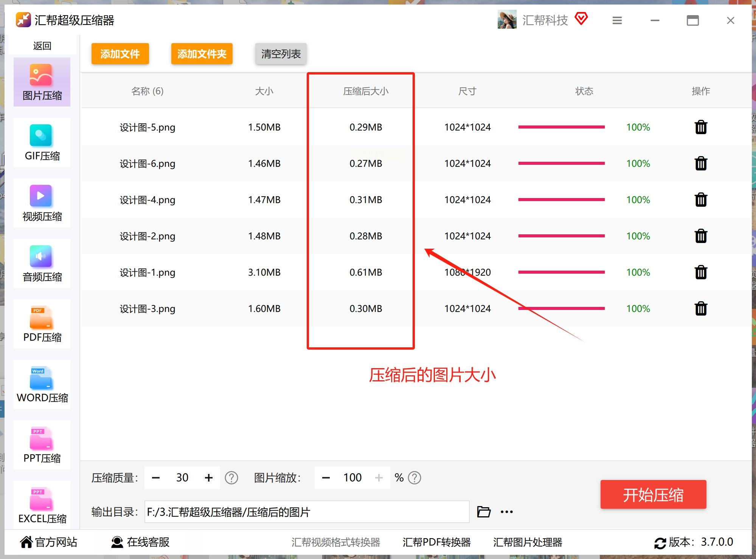Switch to 视频压缩 mode
756x559 pixels.
click(42, 203)
